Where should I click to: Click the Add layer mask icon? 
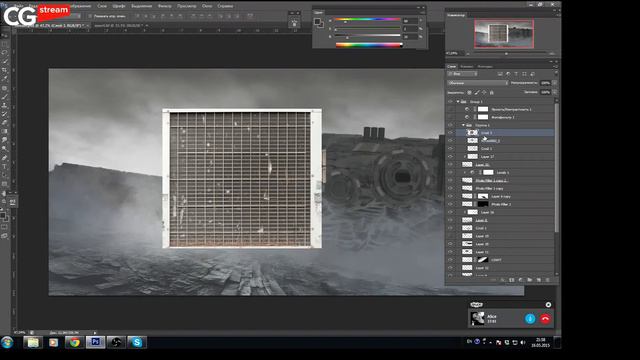(x=511, y=280)
